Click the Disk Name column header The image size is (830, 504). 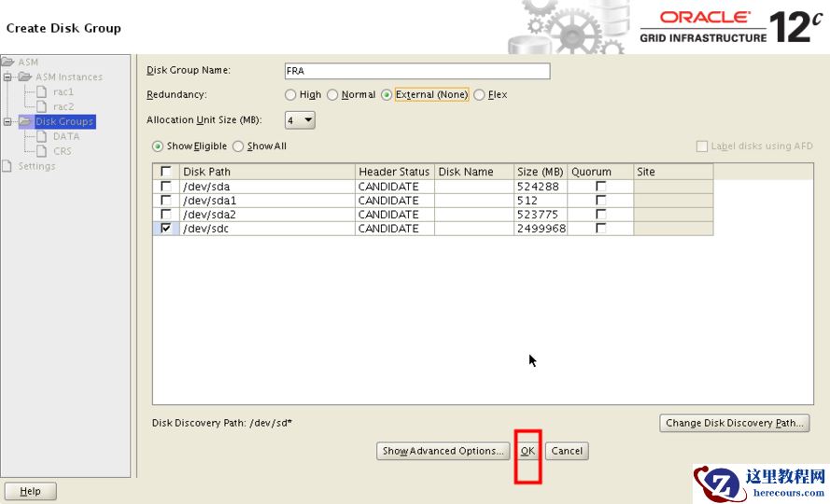pyautogui.click(x=473, y=172)
